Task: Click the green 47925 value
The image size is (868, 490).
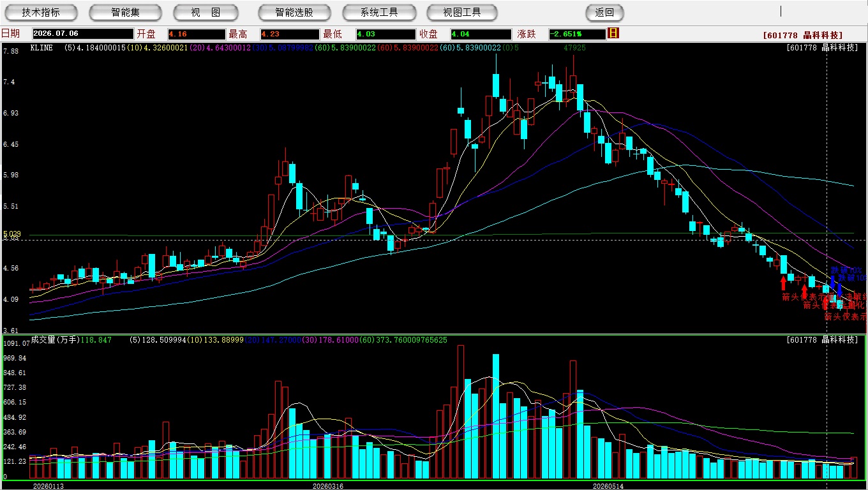Action: click(574, 48)
